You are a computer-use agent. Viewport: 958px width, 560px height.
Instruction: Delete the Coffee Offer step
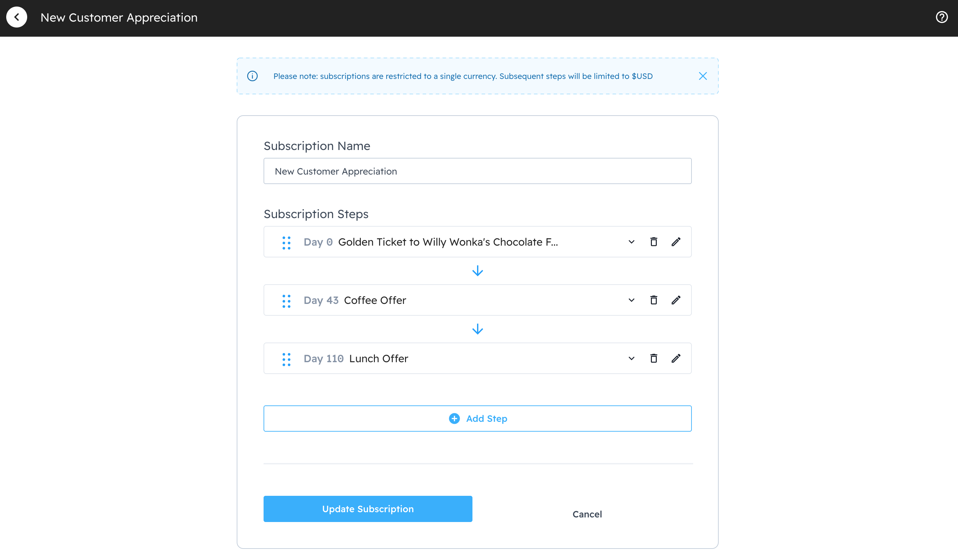tap(654, 300)
